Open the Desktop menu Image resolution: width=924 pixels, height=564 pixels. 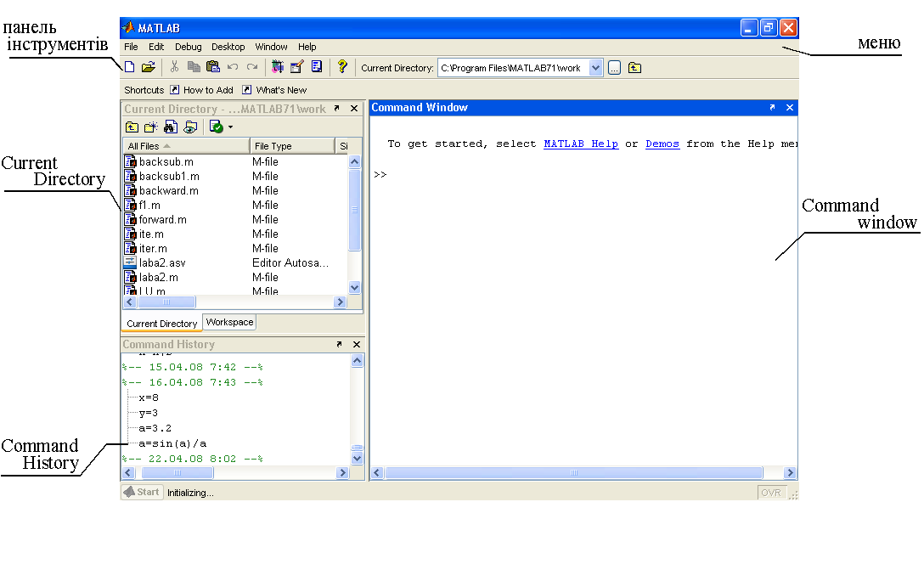coord(228,47)
